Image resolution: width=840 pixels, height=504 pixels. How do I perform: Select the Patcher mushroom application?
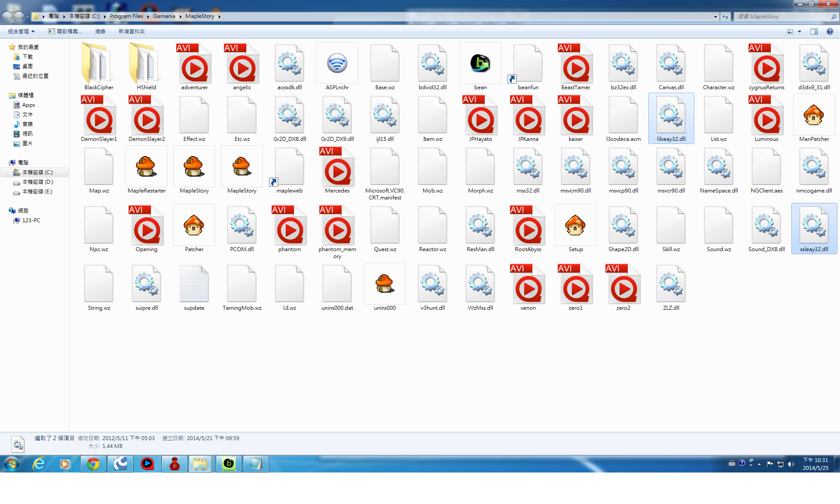click(194, 228)
